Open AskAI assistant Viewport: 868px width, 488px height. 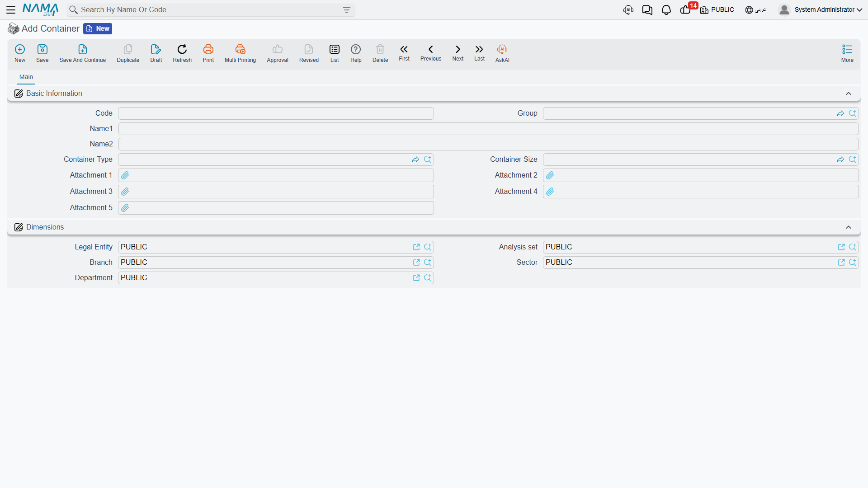502,53
